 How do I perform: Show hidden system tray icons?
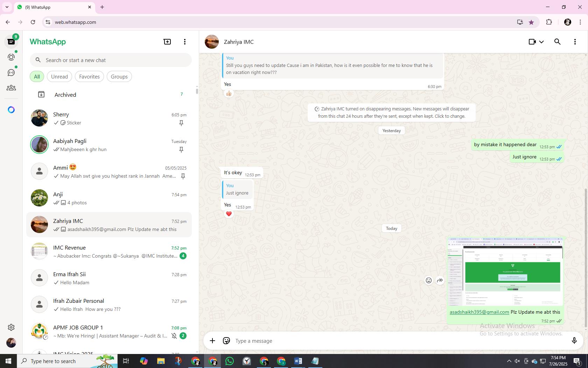pyautogui.click(x=509, y=361)
